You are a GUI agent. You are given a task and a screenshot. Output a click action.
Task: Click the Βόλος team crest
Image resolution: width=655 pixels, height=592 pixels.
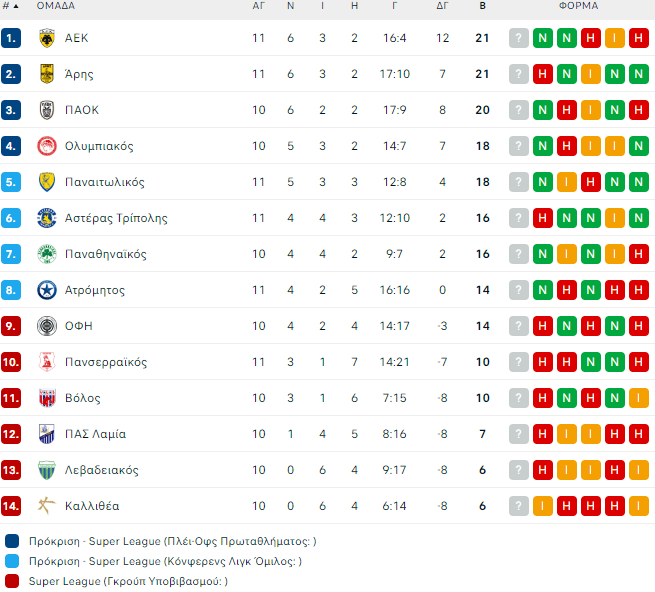point(47,398)
